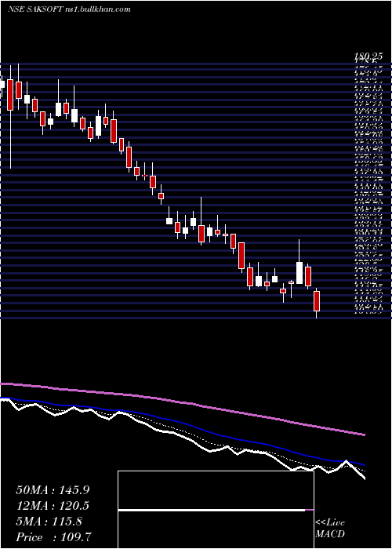Select the Price : 109.7 value
The image size is (392, 549).
coord(55,537)
